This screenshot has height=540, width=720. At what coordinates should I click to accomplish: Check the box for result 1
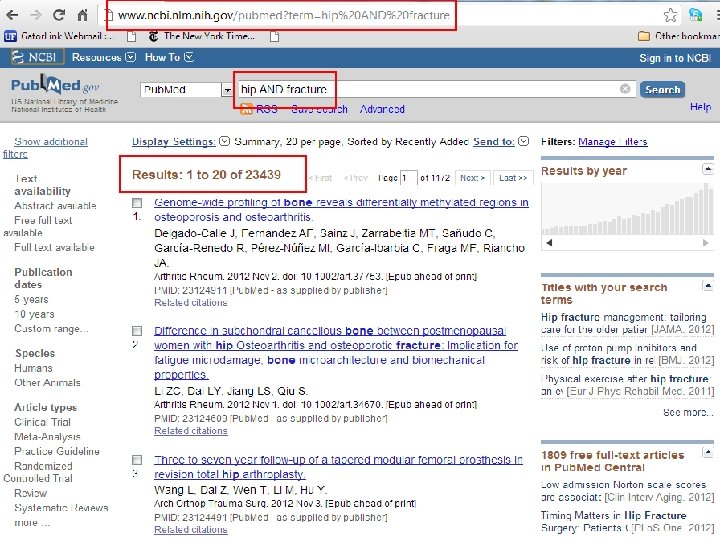pos(137,202)
